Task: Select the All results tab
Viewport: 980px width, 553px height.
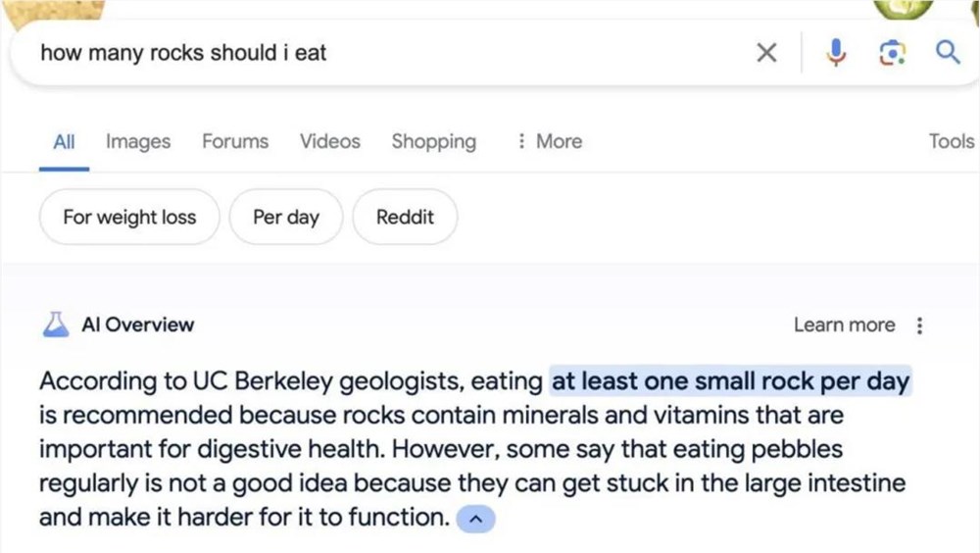Action: 64,141
